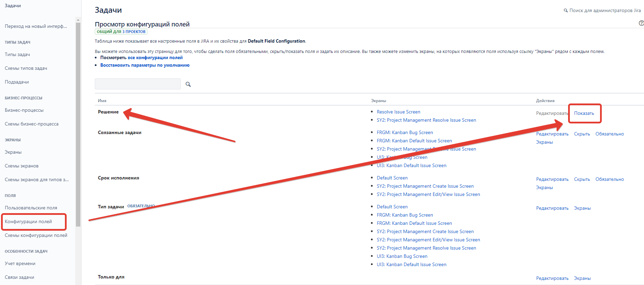The image size is (644, 285).
Task: Open Конфигурации полей in the sidebar
Action: pos(28,222)
